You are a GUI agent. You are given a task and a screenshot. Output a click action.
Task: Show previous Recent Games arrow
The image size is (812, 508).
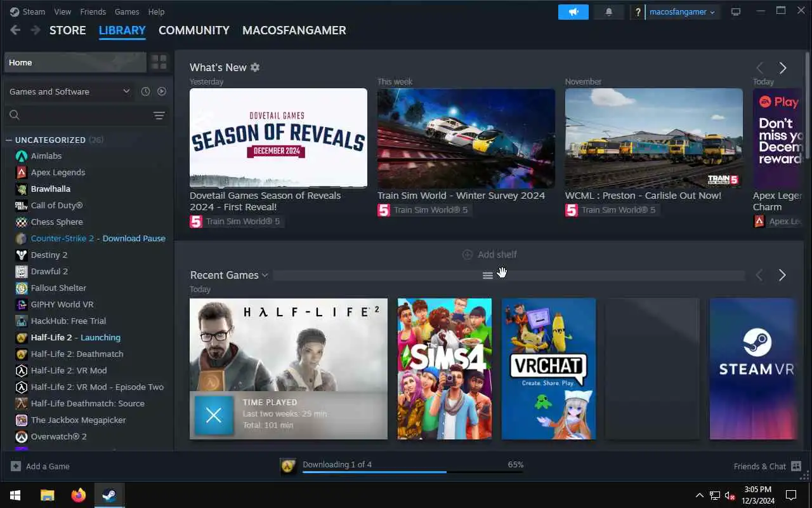(759, 275)
